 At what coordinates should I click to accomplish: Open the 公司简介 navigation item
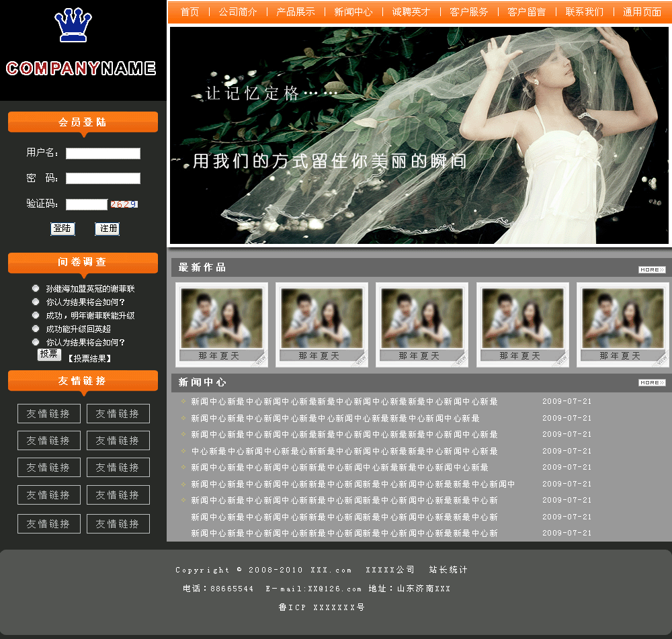[x=238, y=12]
